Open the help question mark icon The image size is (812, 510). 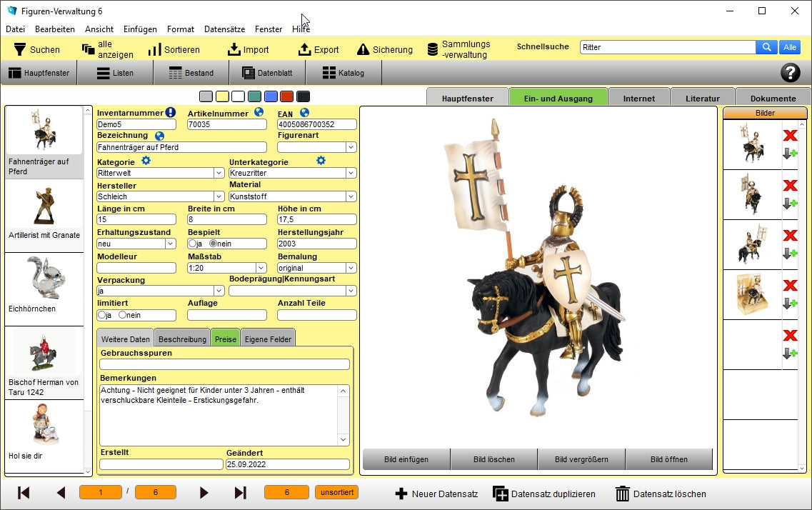[790, 72]
